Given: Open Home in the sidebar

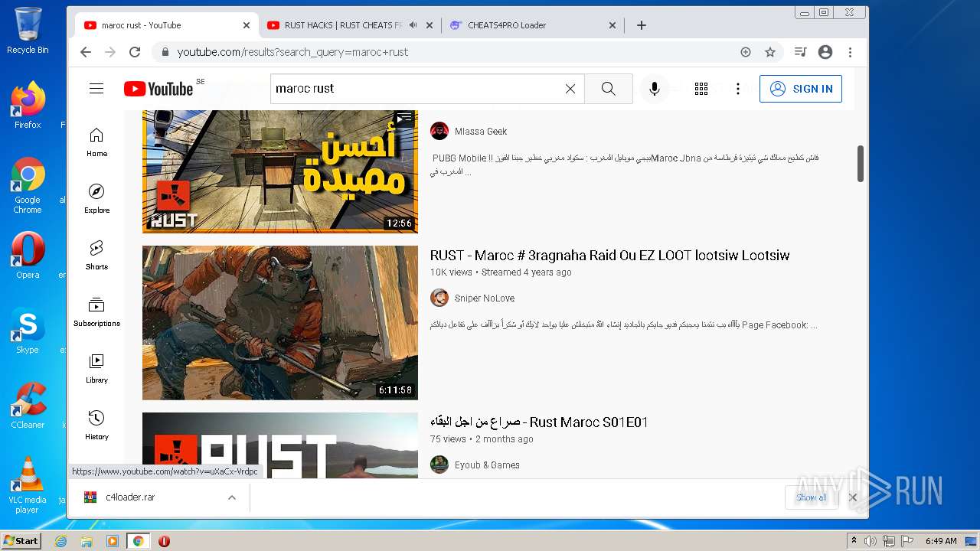Looking at the screenshot, I should pyautogui.click(x=96, y=142).
